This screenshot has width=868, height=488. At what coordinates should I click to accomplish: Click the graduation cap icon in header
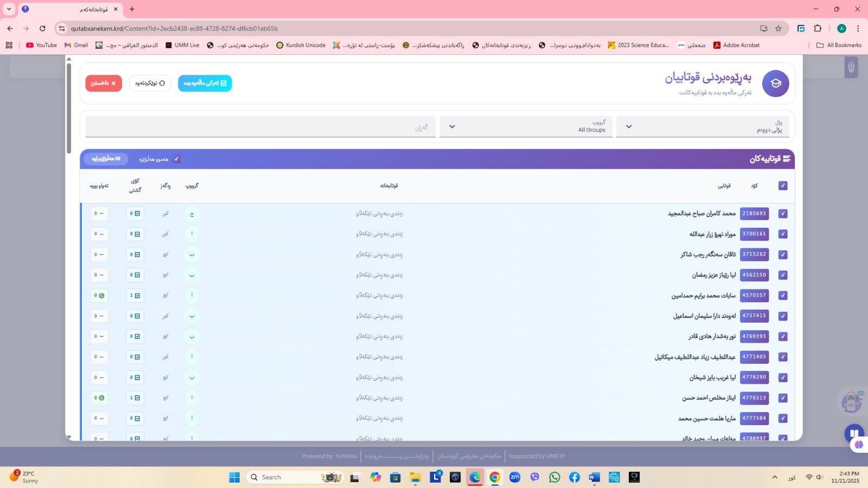[x=775, y=84]
